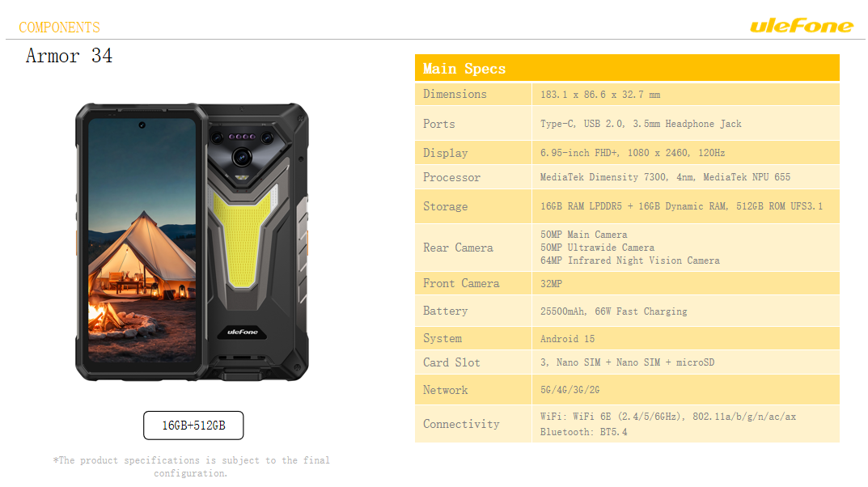Select the 25500mAh, 66W Fast Charging value
The height and width of the screenshot is (487, 868).
613,311
